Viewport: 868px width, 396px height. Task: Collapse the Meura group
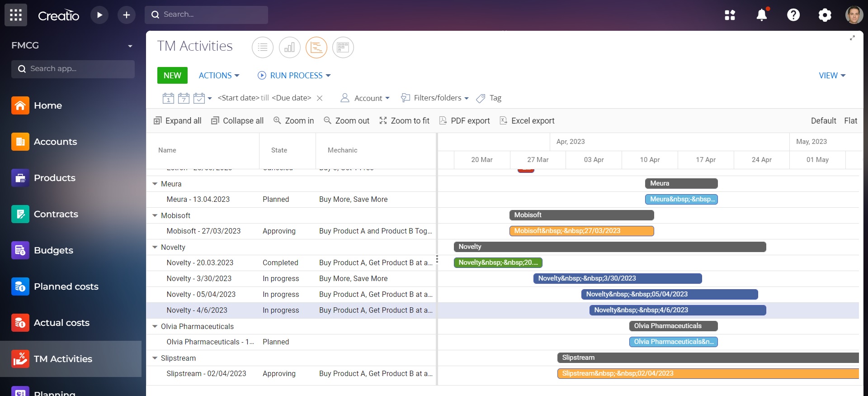155,184
